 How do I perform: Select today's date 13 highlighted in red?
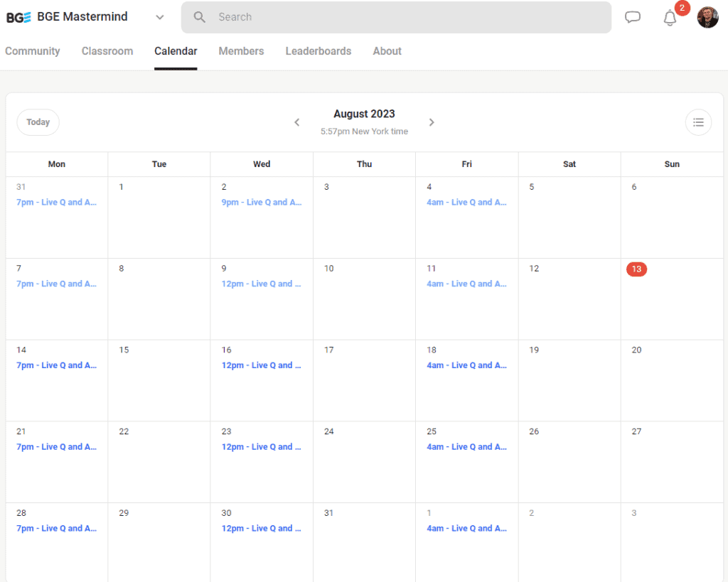[636, 269]
